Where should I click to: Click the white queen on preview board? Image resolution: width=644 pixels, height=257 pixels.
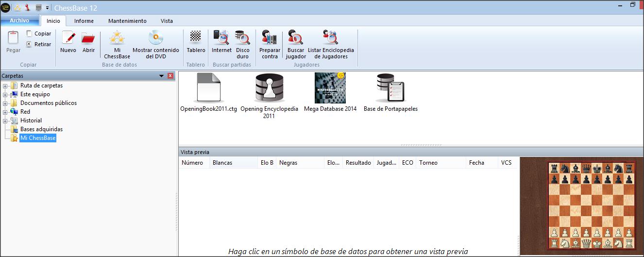click(x=587, y=242)
